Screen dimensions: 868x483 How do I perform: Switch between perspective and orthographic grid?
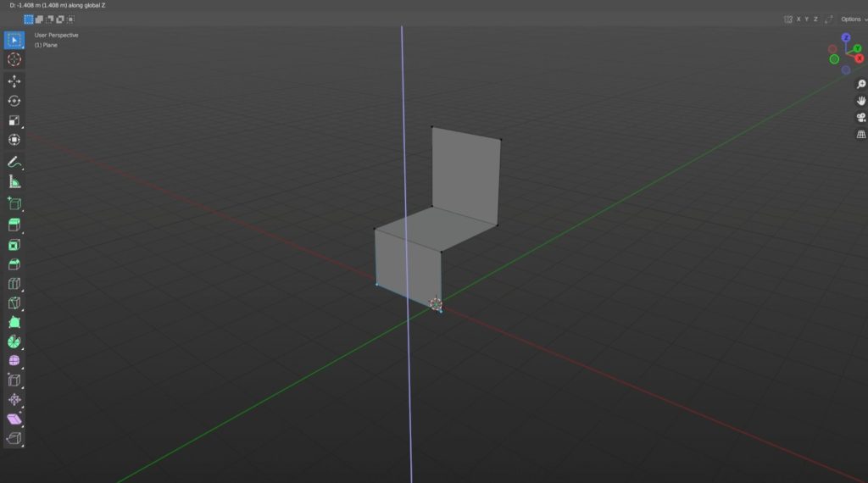point(861,134)
